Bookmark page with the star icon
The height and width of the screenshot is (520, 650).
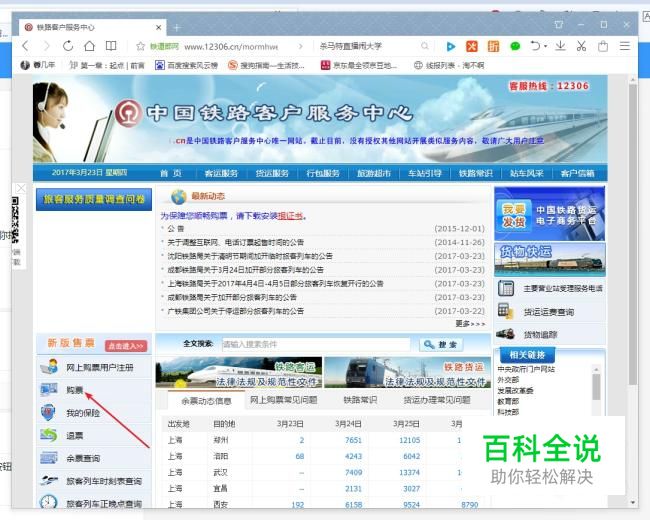pyautogui.click(x=141, y=46)
